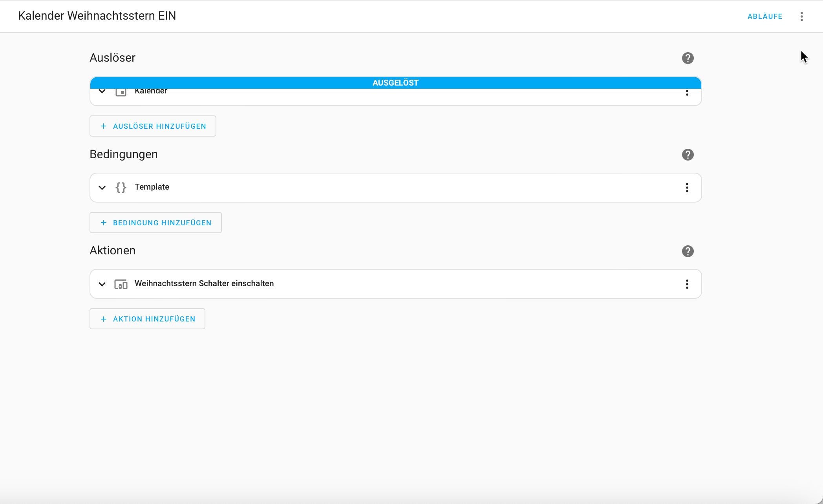
Task: Click the Kalender Weihnachtsstern EIN title
Action: pyautogui.click(x=97, y=16)
